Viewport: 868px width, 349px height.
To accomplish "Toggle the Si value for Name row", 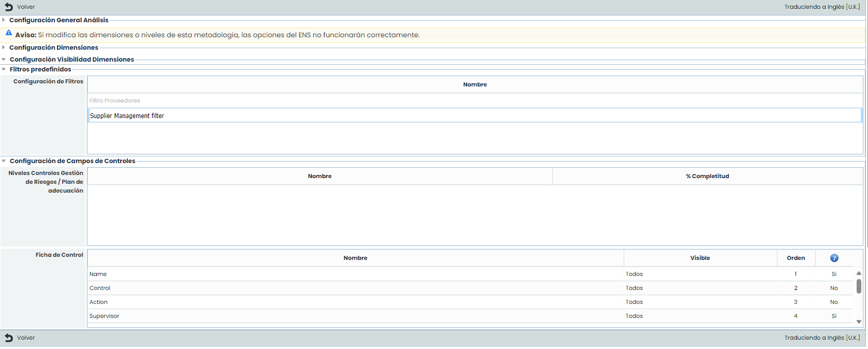I will [833, 274].
